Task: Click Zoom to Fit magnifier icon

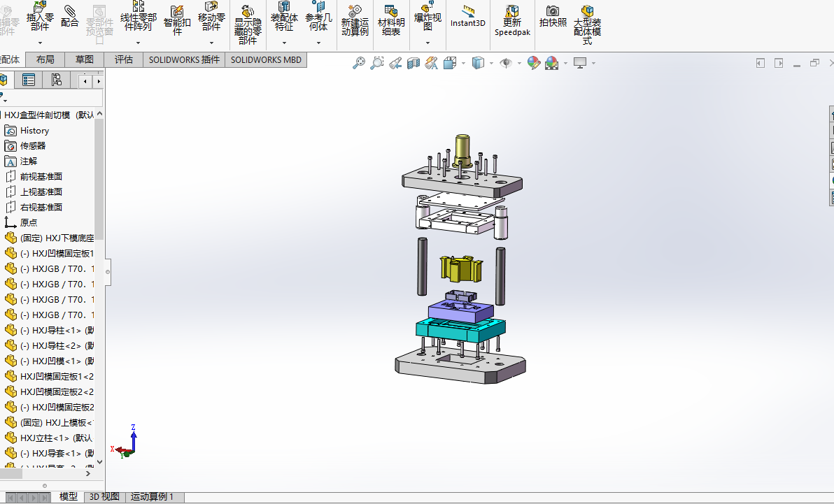Action: (x=359, y=64)
